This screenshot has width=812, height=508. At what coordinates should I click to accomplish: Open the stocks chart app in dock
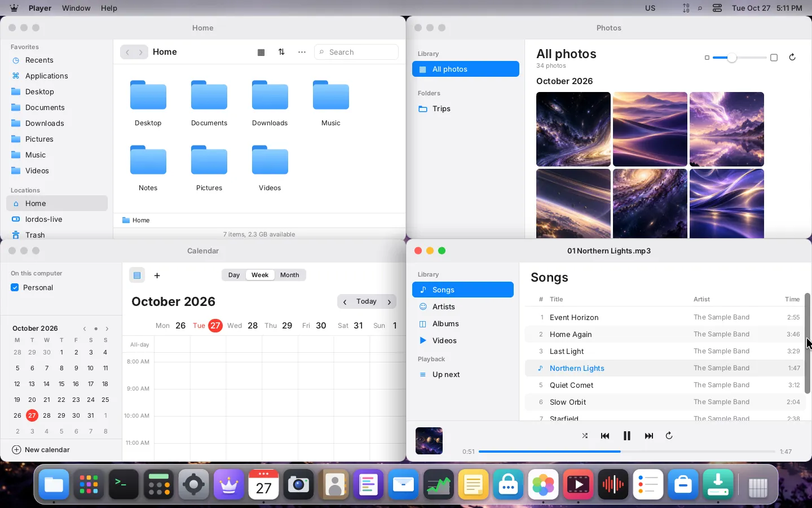[439, 484]
